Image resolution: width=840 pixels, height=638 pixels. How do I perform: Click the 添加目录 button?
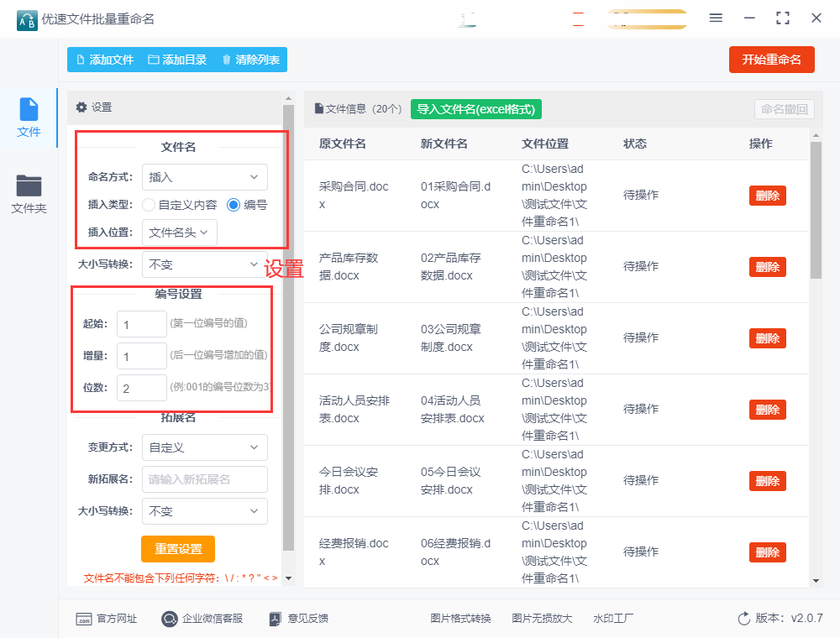[177, 60]
